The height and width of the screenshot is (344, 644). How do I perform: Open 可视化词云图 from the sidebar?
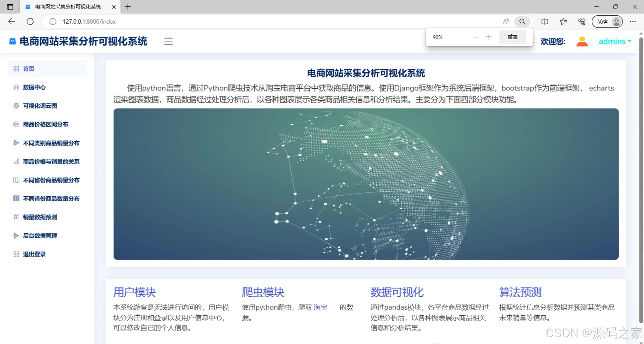click(x=40, y=106)
